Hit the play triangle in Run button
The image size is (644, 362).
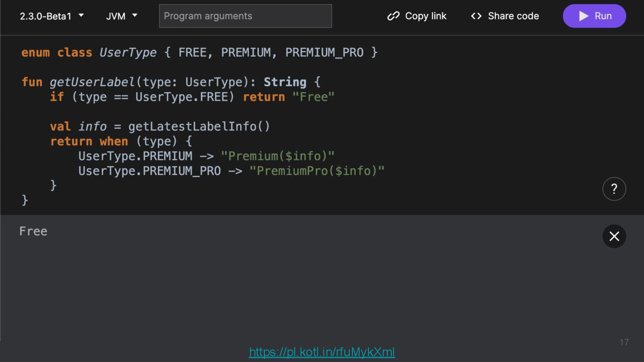coord(584,16)
